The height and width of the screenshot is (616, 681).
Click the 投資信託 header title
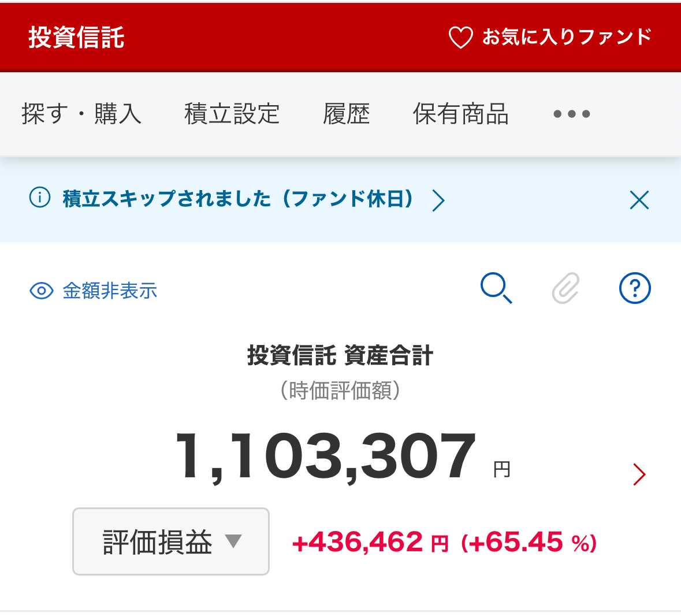coord(77,38)
